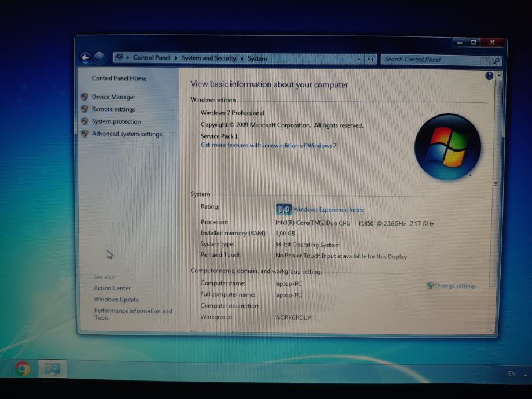Minimize the System window

click(460, 42)
